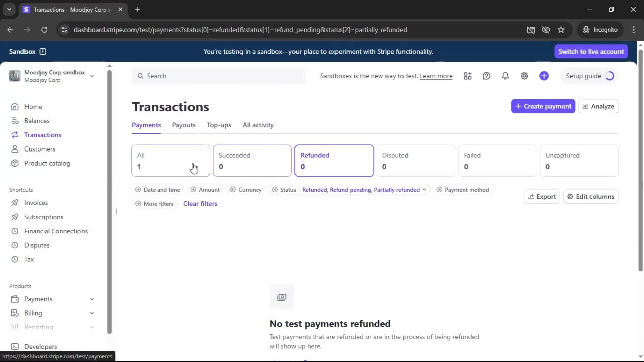The image size is (644, 362).
Task: Click the help question mark icon
Action: coord(486,76)
